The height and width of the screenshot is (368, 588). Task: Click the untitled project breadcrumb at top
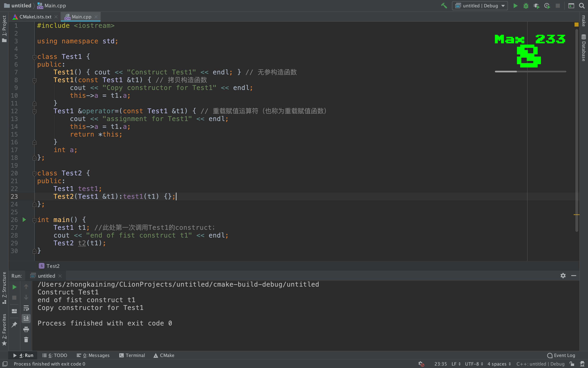18,6
